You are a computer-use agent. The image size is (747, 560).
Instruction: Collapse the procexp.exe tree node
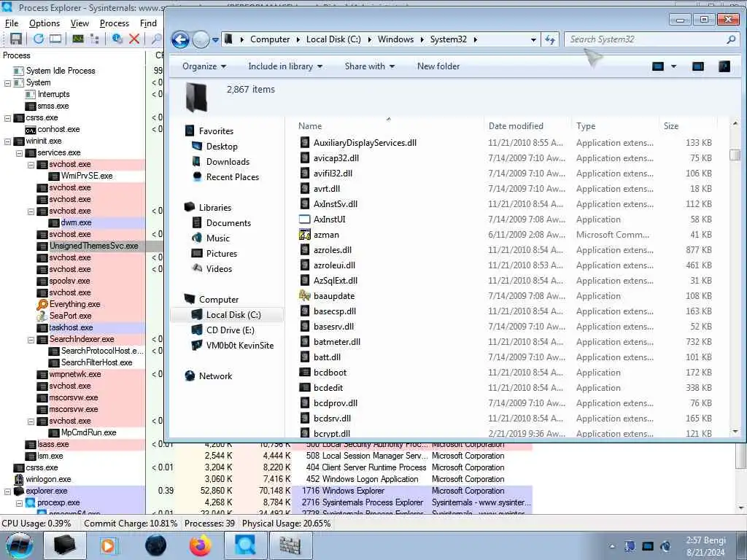pyautogui.click(x=20, y=503)
